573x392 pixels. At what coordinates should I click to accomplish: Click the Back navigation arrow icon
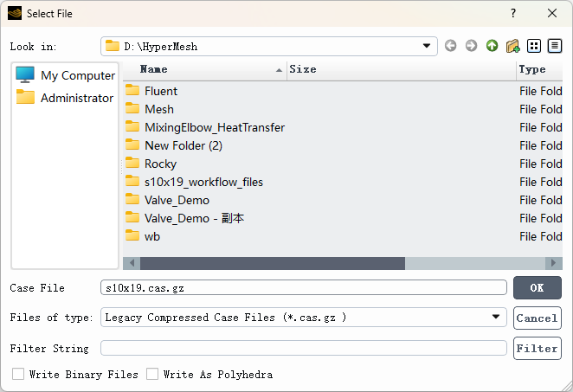(x=451, y=46)
